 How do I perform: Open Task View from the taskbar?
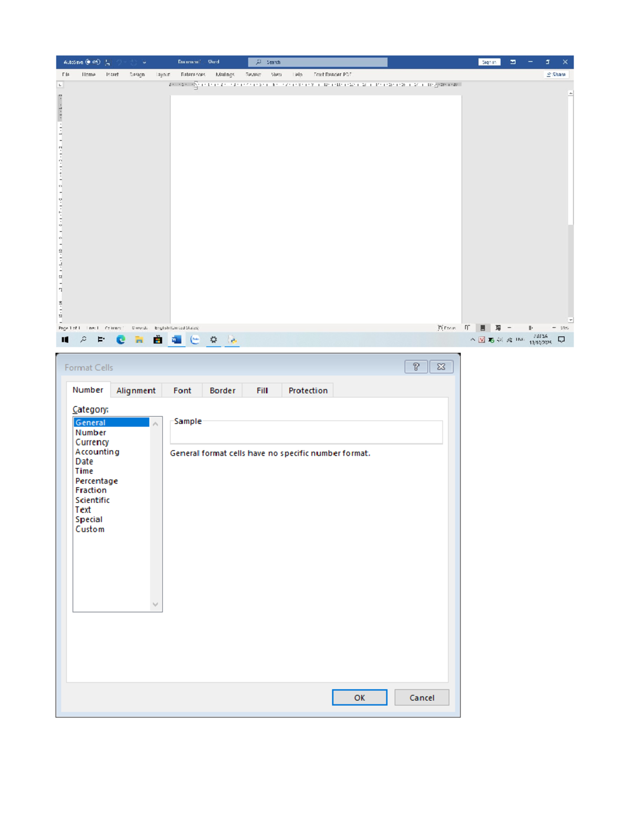click(x=101, y=340)
